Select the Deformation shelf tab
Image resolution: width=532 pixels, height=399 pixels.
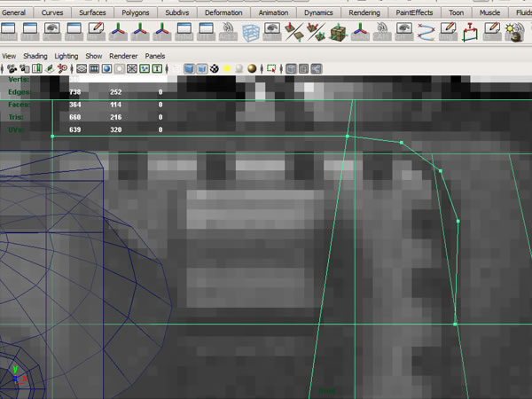click(x=223, y=13)
